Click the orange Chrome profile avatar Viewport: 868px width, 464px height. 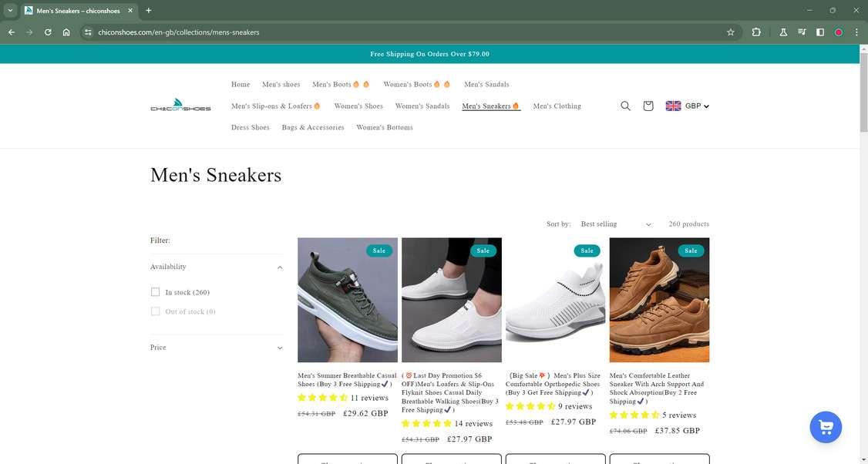click(x=838, y=32)
